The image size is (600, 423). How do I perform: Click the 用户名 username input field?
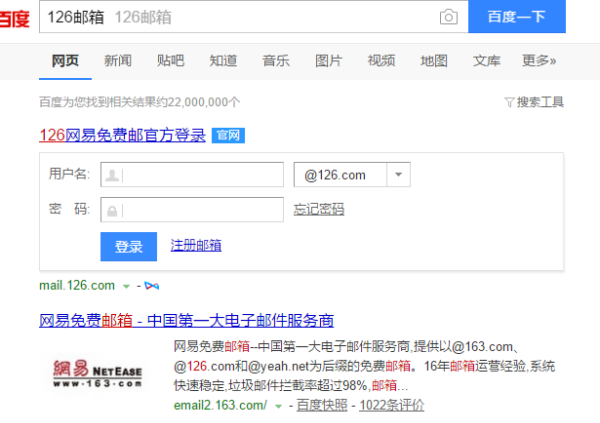(x=192, y=175)
